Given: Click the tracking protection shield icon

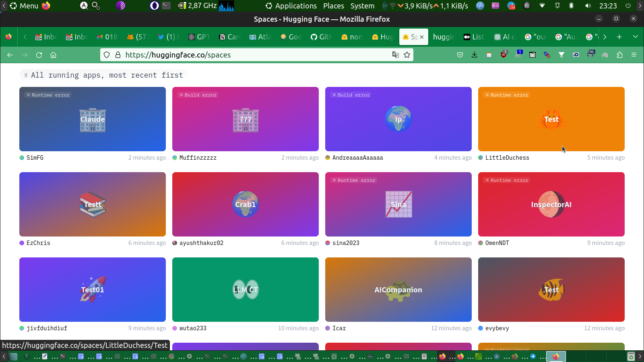Looking at the screenshot, I should click(x=107, y=55).
